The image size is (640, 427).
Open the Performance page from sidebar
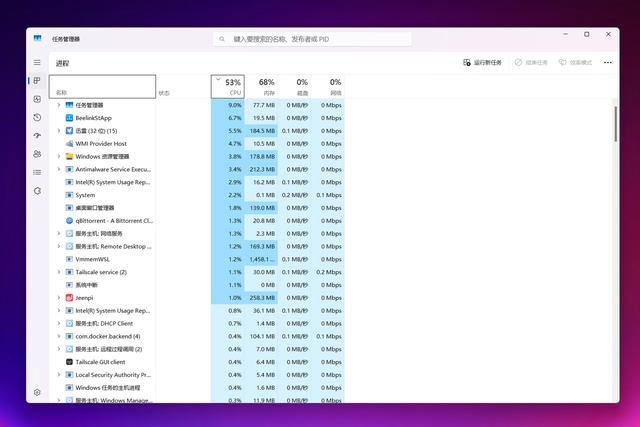[x=37, y=99]
